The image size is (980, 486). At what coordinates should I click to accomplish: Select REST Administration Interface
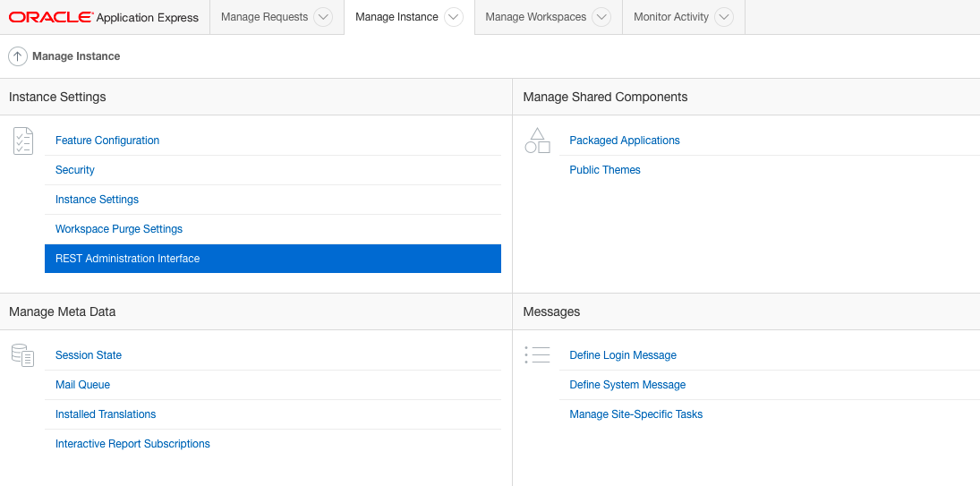click(x=273, y=259)
